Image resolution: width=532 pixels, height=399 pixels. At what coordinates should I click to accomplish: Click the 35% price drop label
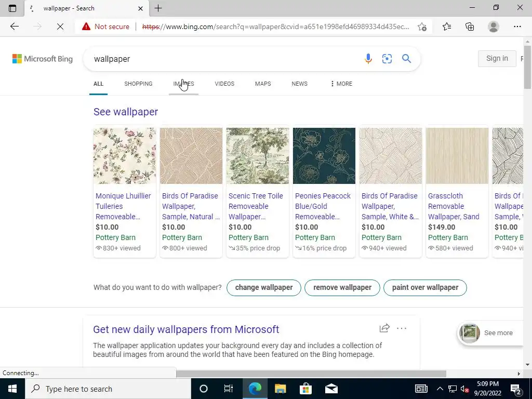pyautogui.click(x=255, y=248)
